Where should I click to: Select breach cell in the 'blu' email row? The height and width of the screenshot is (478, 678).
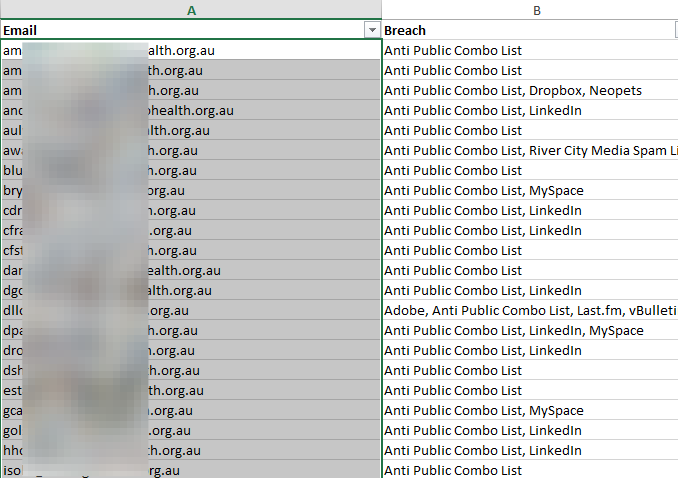pyautogui.click(x=530, y=170)
